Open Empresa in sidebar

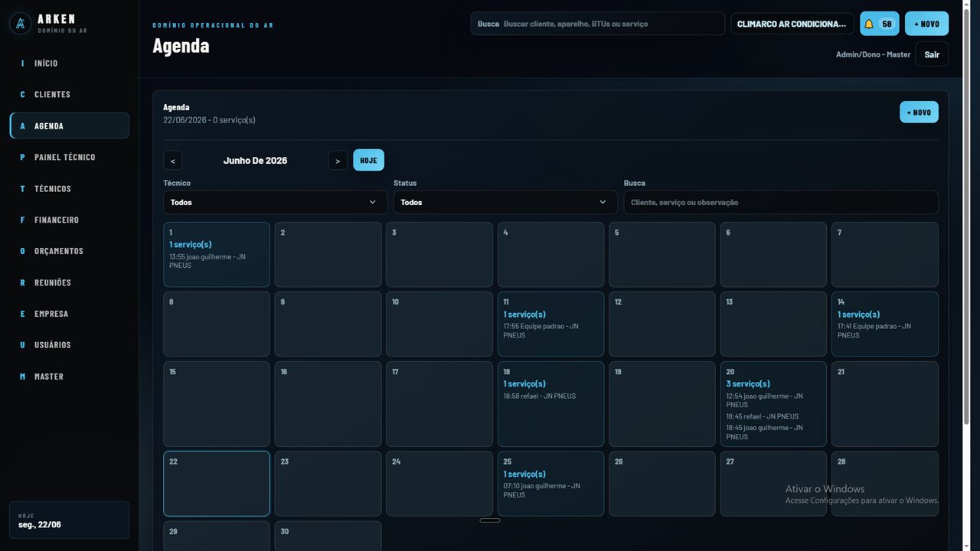tap(69, 315)
